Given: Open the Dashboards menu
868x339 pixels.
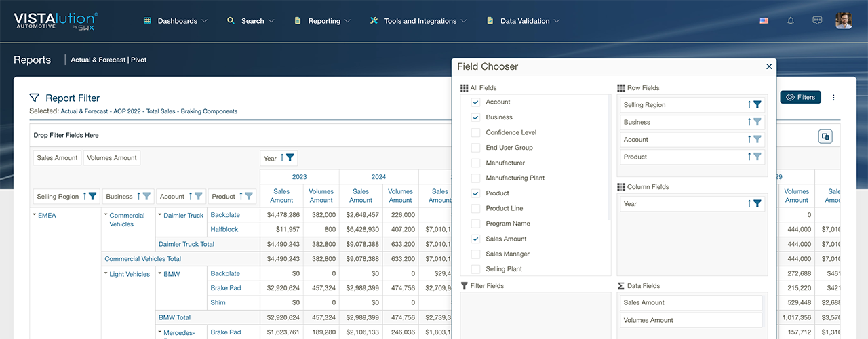Looking at the screenshot, I should click(x=176, y=21).
